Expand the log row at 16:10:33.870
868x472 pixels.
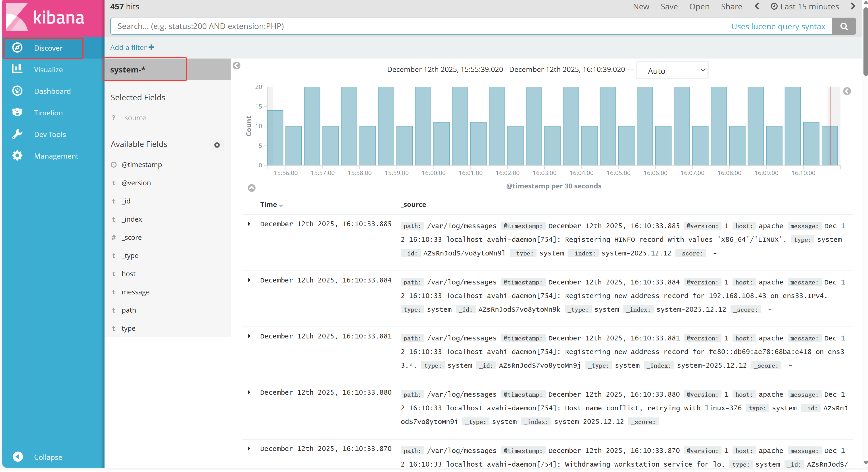(x=249, y=449)
